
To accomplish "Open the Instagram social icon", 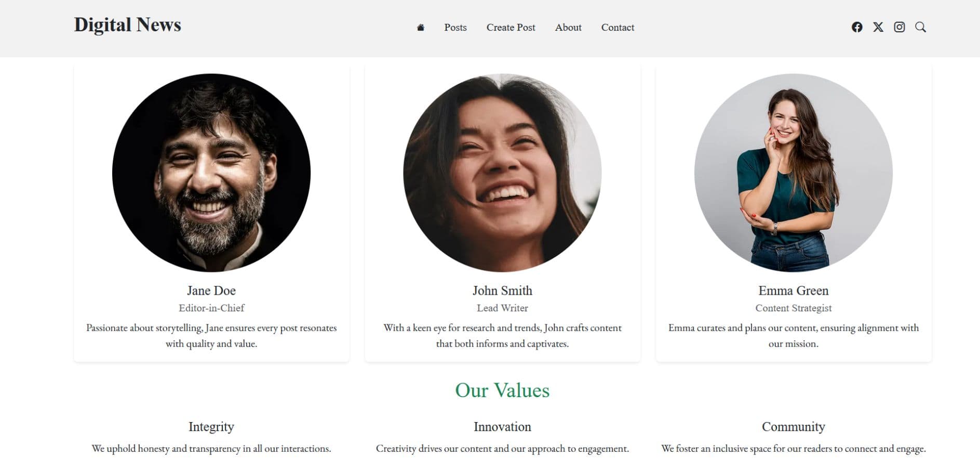I will tap(900, 27).
